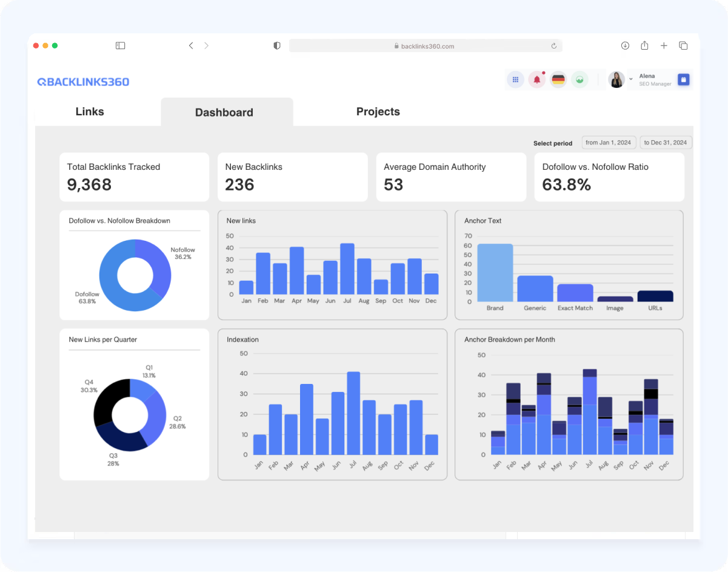Switch to the Projects tab
Image resolution: width=728 pixels, height=572 pixels.
(378, 112)
